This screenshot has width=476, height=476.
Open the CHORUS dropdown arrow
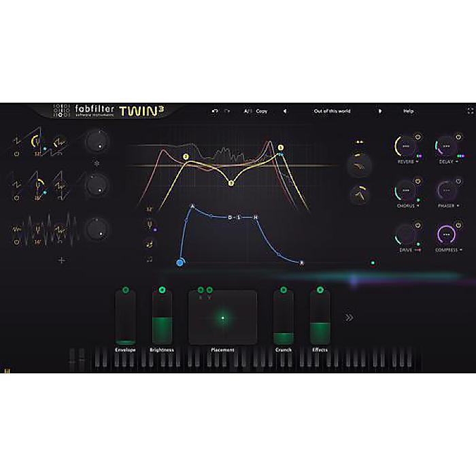418,206
